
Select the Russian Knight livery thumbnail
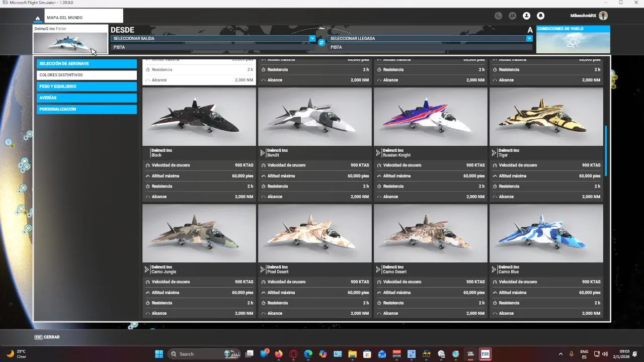(x=431, y=117)
